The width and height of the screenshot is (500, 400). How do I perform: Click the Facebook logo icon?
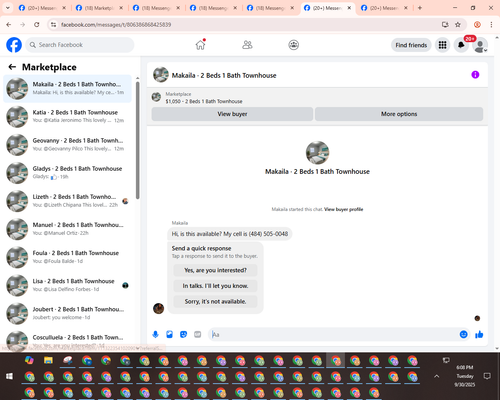[14, 45]
